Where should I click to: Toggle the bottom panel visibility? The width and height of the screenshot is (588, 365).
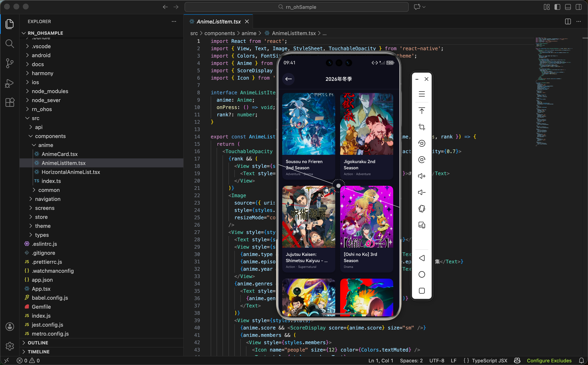click(568, 7)
